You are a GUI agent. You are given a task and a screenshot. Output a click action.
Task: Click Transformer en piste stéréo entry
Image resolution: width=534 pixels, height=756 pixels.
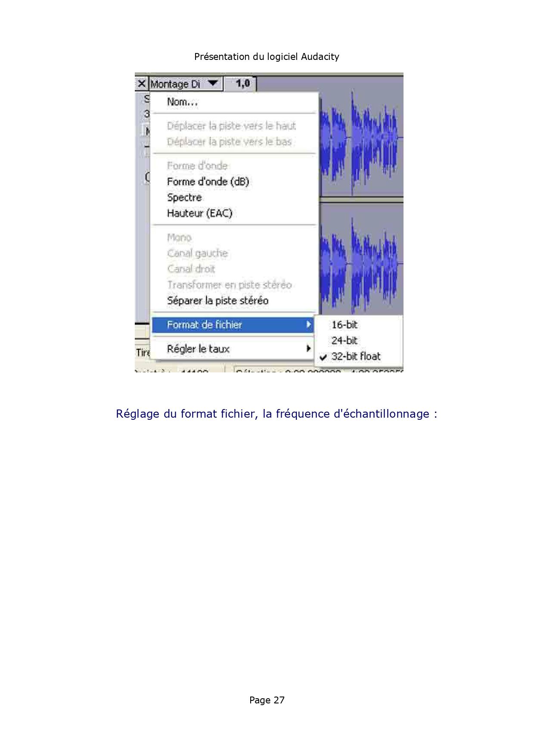click(229, 285)
